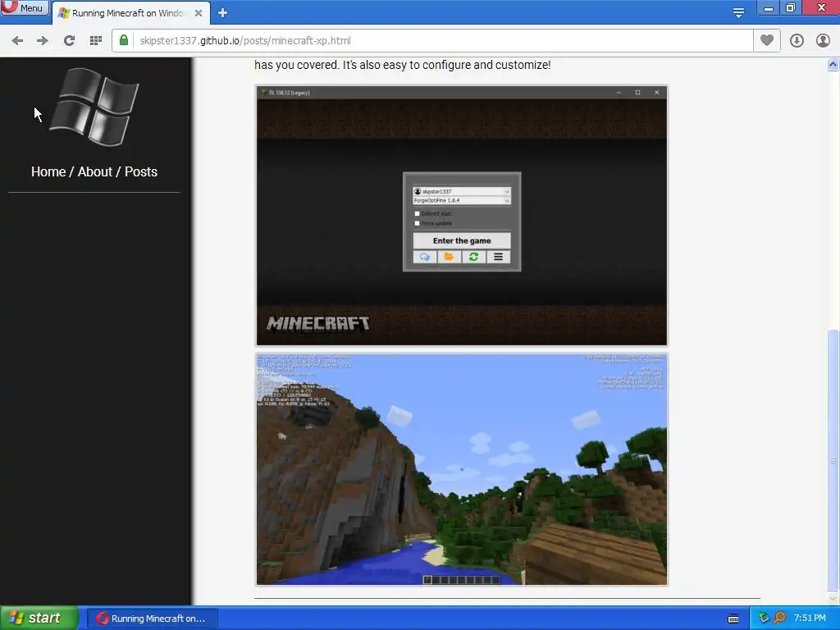
Task: Click the Minecraft gameplay landscape screenshot
Action: [462, 469]
